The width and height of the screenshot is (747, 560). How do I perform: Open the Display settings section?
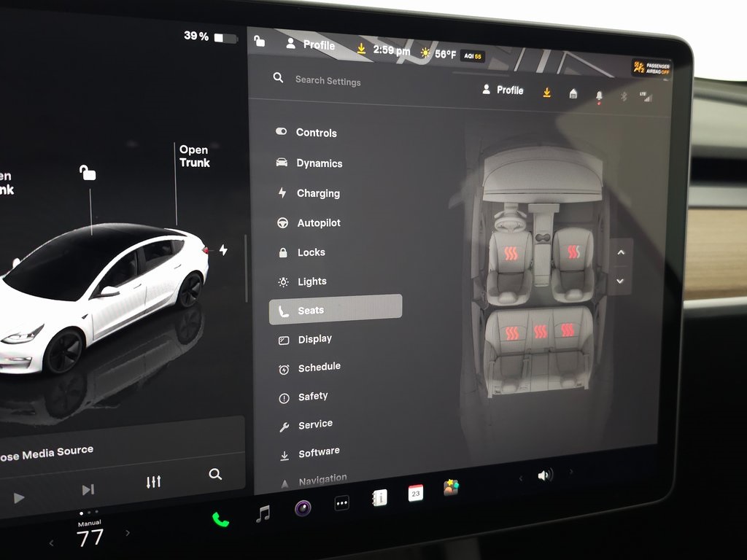pyautogui.click(x=314, y=338)
